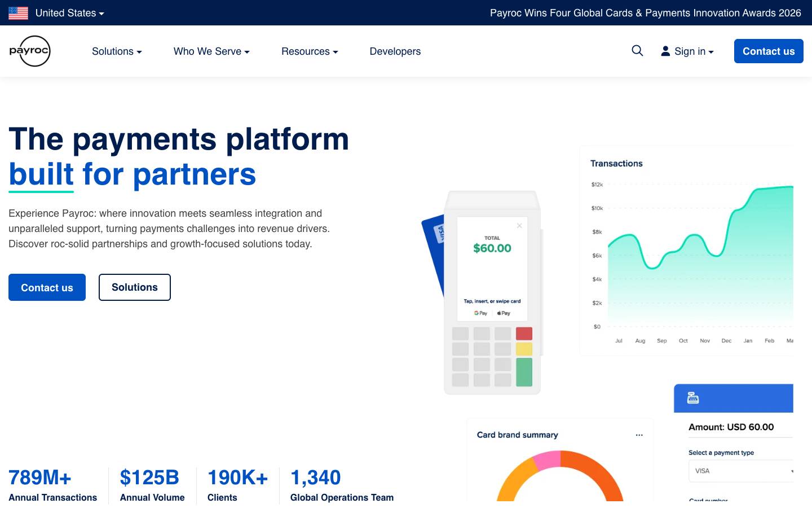
Task: Click the Card brand summary heading
Action: pos(518,435)
